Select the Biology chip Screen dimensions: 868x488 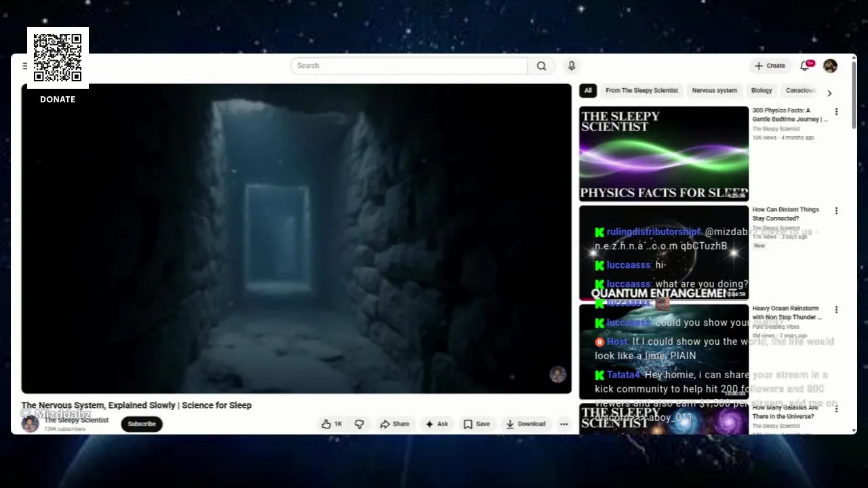pos(762,90)
